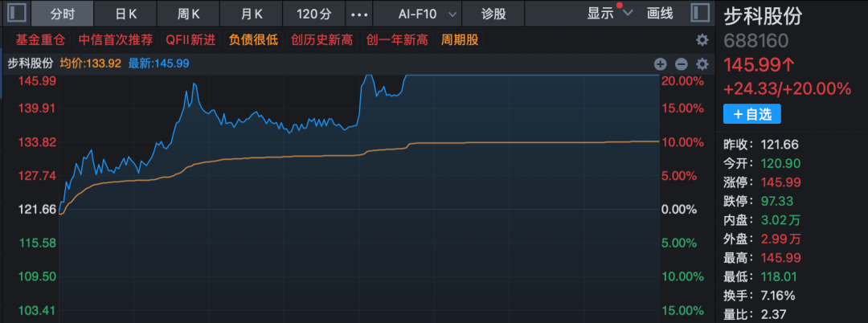Click chart title 步科股份 in chart header

click(30, 63)
